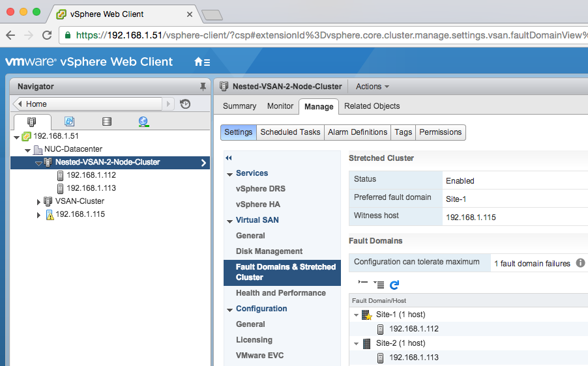The width and height of the screenshot is (588, 366).
Task: Switch to Hosts and Clusters inventory tab
Action: coord(32,121)
